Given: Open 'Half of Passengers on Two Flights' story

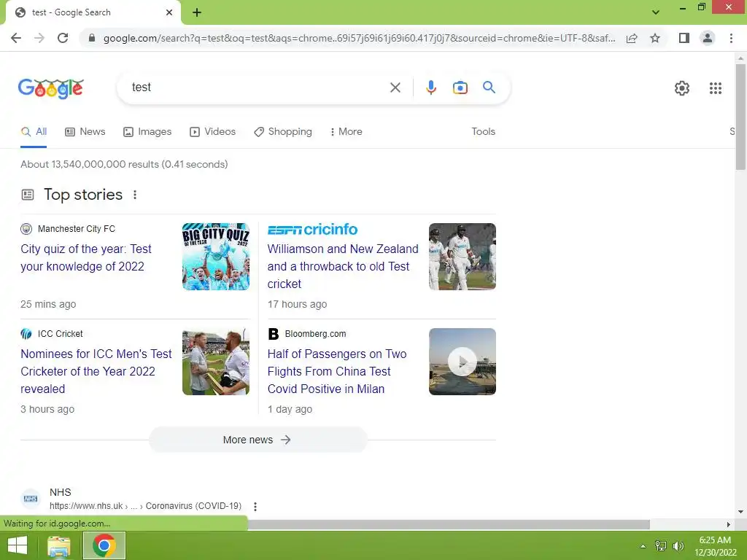Looking at the screenshot, I should (337, 371).
